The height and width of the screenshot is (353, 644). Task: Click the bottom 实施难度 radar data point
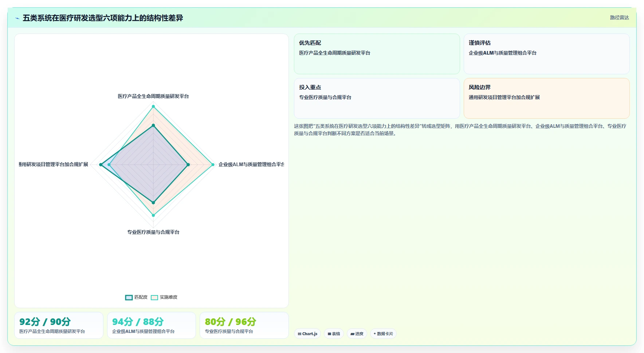tap(153, 215)
